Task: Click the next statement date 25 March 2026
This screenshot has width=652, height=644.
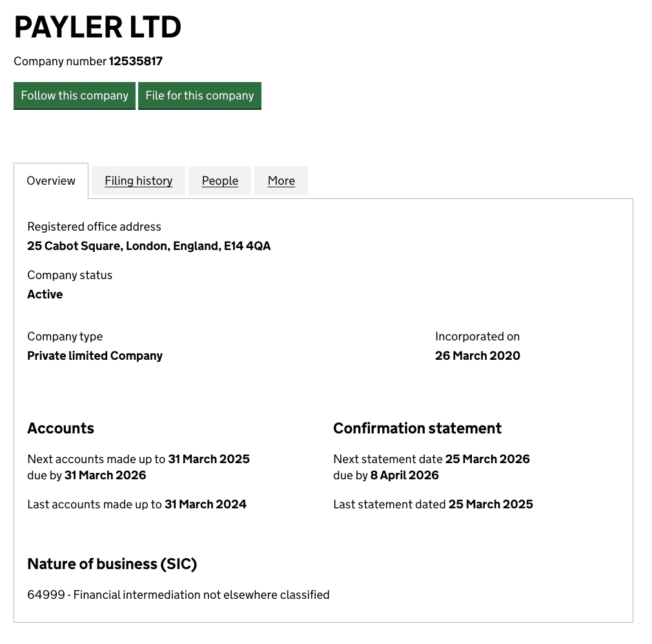Action: 487,459
